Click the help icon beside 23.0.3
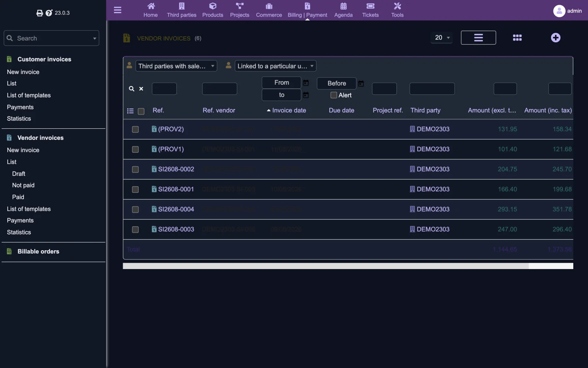The height and width of the screenshot is (368, 588). point(49,13)
